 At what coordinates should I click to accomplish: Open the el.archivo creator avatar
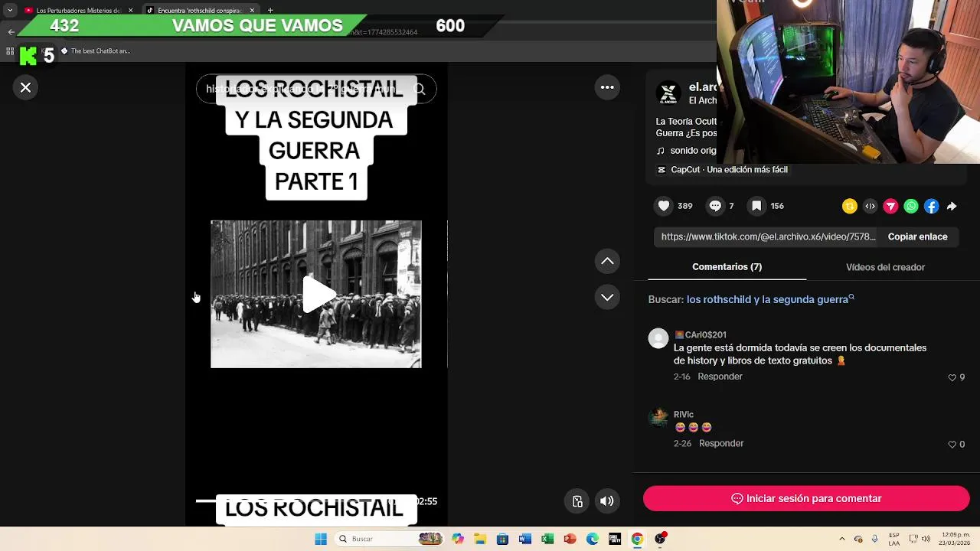click(x=668, y=93)
